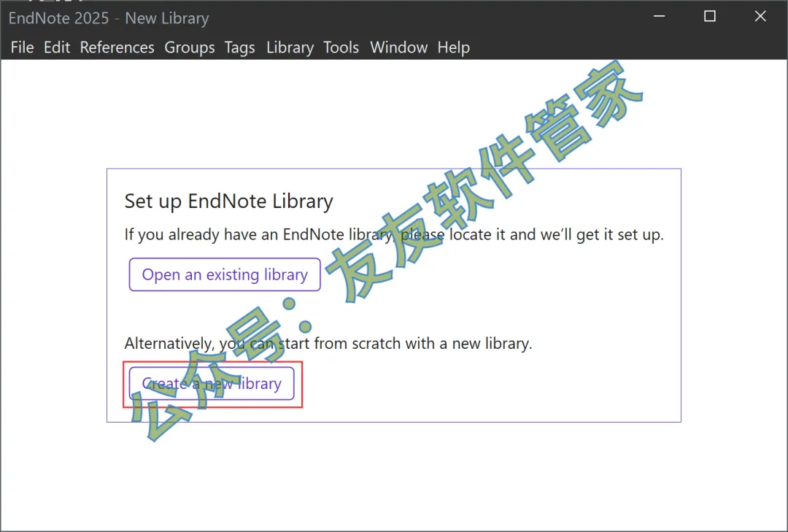788x532 pixels.
Task: Click the EndNote 2025 - New Library title
Action: 109,18
